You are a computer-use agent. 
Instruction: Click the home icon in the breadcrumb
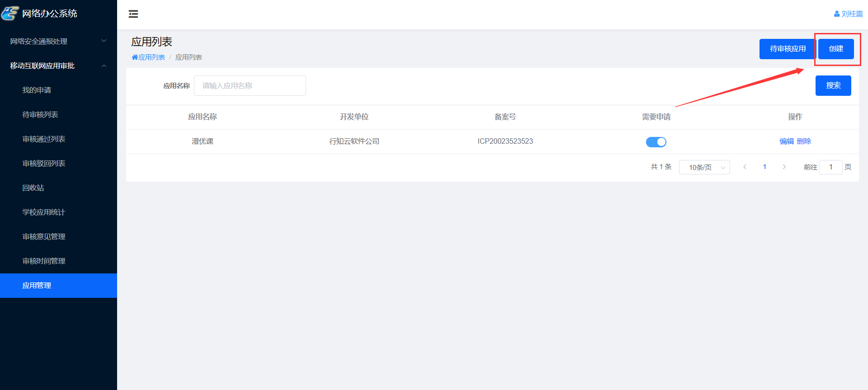click(x=135, y=57)
